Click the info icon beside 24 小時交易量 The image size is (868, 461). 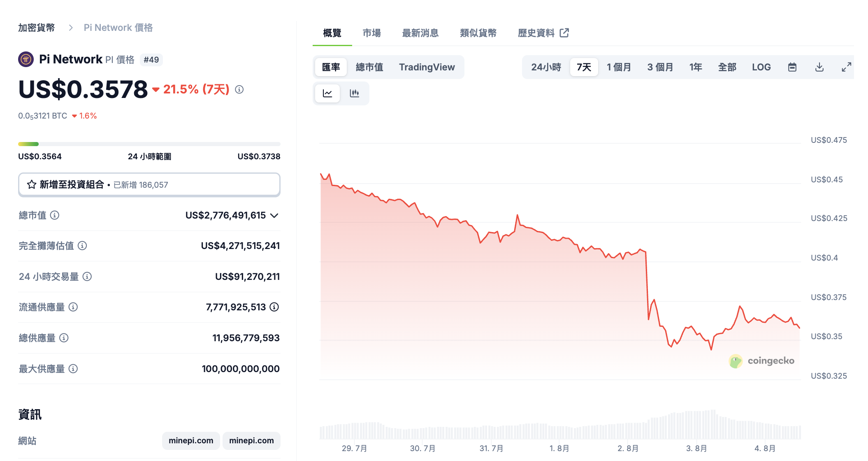pyautogui.click(x=87, y=277)
